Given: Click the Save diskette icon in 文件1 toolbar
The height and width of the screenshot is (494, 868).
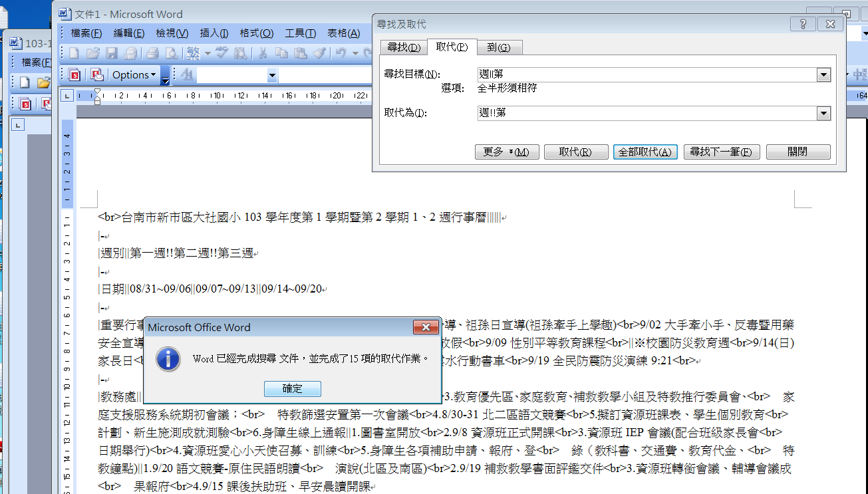Looking at the screenshot, I should coord(112,53).
